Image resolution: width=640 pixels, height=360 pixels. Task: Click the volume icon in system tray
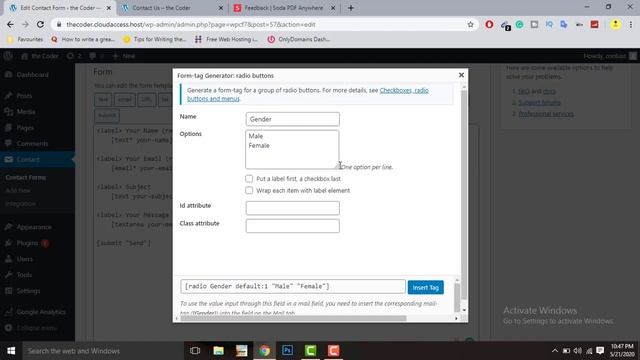pos(577,351)
